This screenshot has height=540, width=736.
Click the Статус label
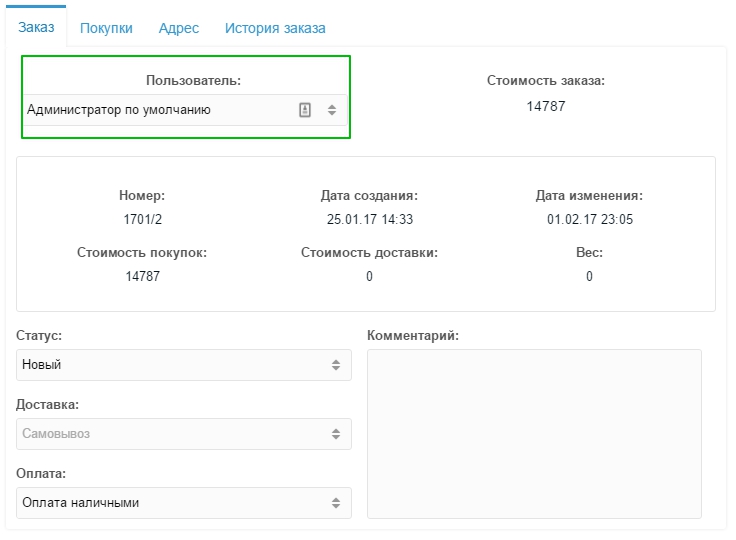coord(40,335)
